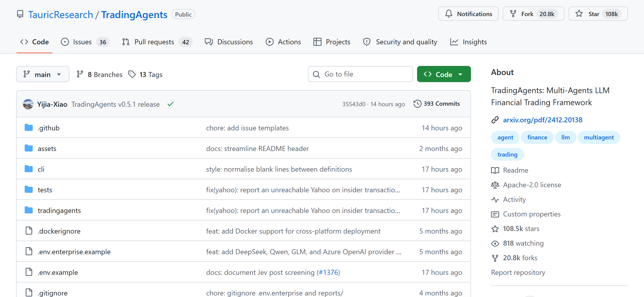This screenshot has height=297, width=644.
Task: Click the .github folder icon
Action: pos(29,128)
